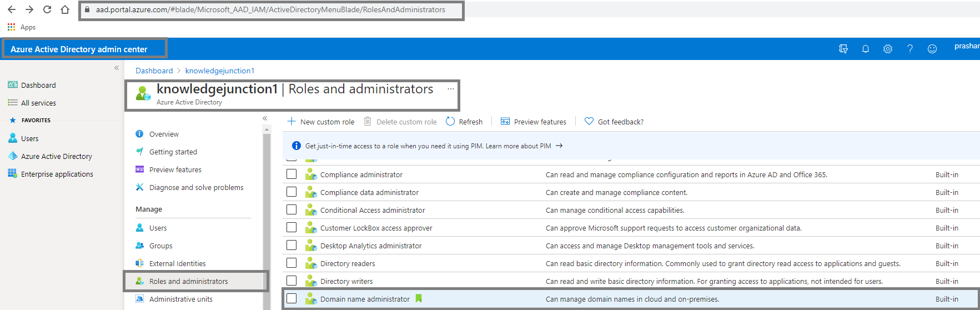The image size is (980, 310).
Task: Go back with browser back arrow
Action: [12, 9]
